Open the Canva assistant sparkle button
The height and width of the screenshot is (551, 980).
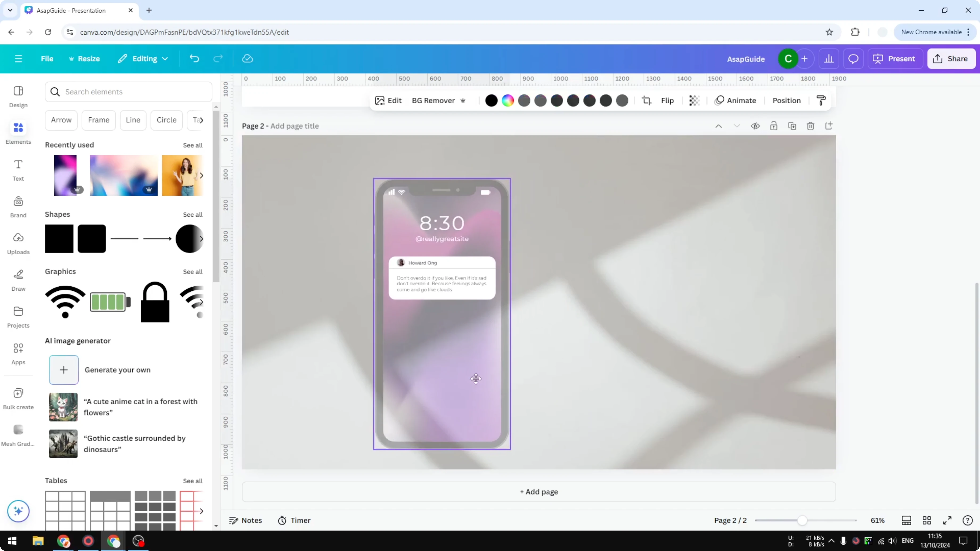click(x=18, y=511)
